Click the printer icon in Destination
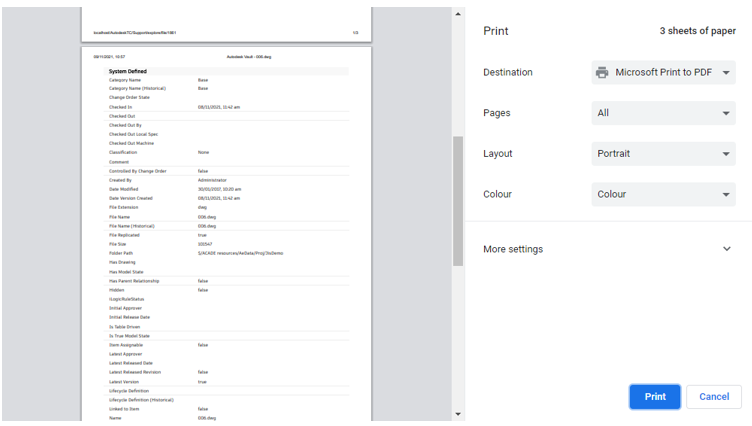The image size is (752, 426). coord(602,72)
